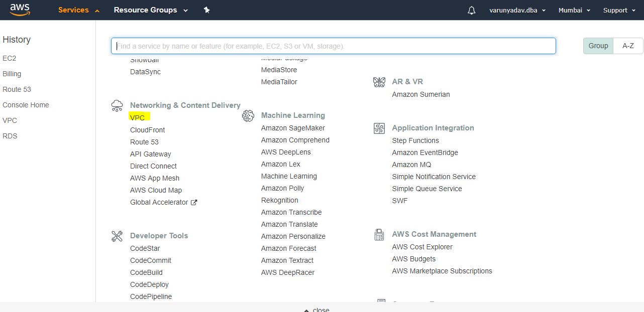Open the varunyadav.dba account menu
This screenshot has height=312, width=644.
(520, 10)
